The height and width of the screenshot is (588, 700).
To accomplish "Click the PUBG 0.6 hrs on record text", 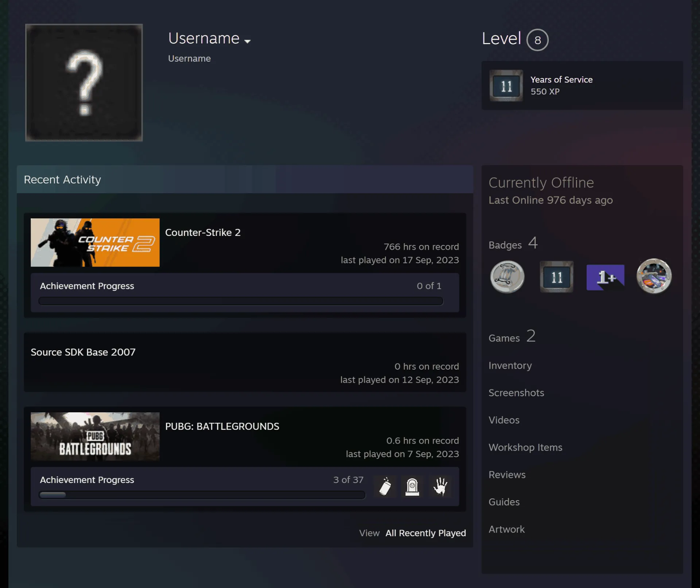I will coord(423,441).
